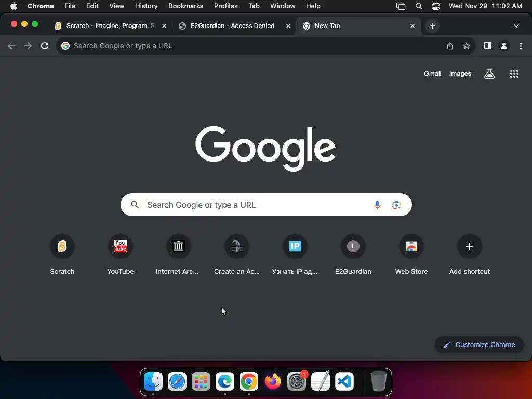532x399 pixels.
Task: Open the Images link
Action: (x=460, y=74)
